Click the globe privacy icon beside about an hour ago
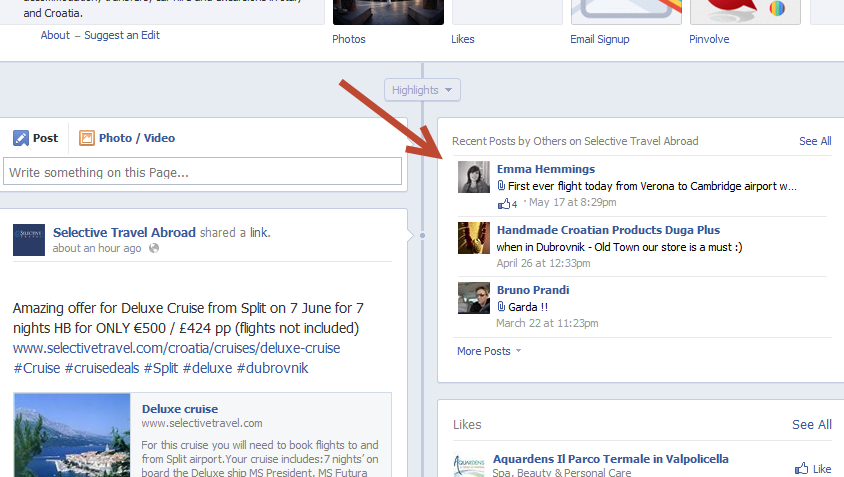This screenshot has height=477, width=844. click(154, 248)
